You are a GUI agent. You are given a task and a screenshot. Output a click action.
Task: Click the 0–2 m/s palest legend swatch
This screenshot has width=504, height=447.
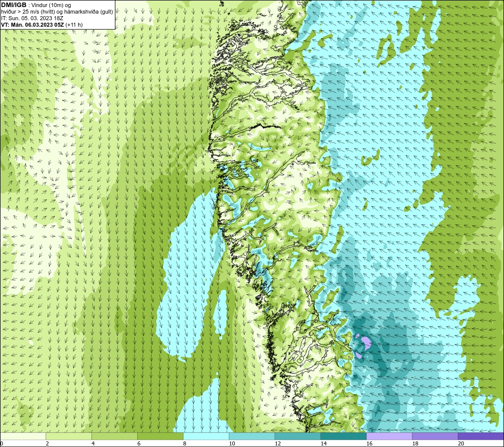coord(23,436)
